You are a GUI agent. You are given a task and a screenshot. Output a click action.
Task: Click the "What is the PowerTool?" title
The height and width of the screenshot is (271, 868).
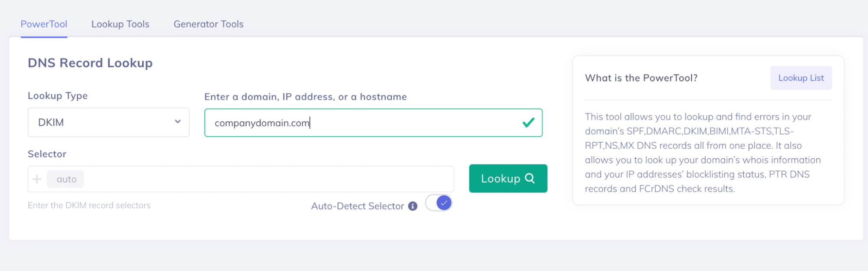[641, 78]
